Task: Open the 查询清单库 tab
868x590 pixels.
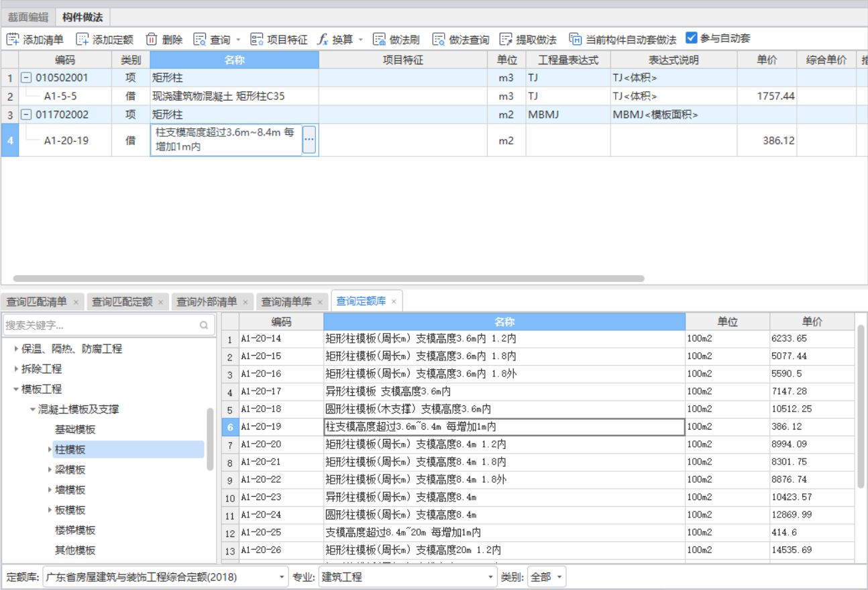Action: [x=286, y=302]
